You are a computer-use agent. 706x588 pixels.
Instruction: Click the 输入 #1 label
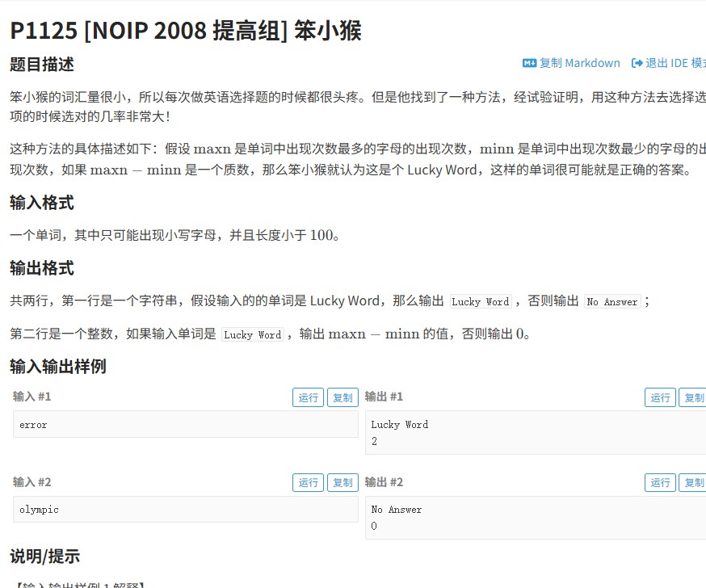tap(32, 397)
